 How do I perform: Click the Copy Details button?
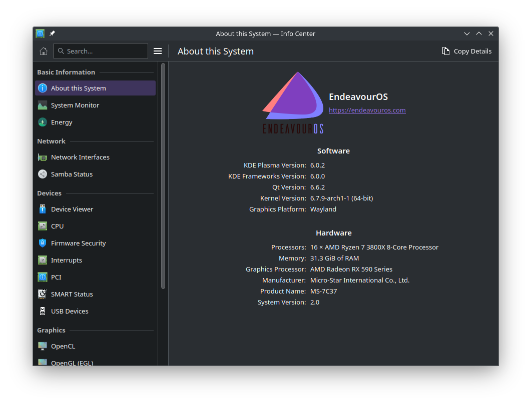[x=466, y=51]
